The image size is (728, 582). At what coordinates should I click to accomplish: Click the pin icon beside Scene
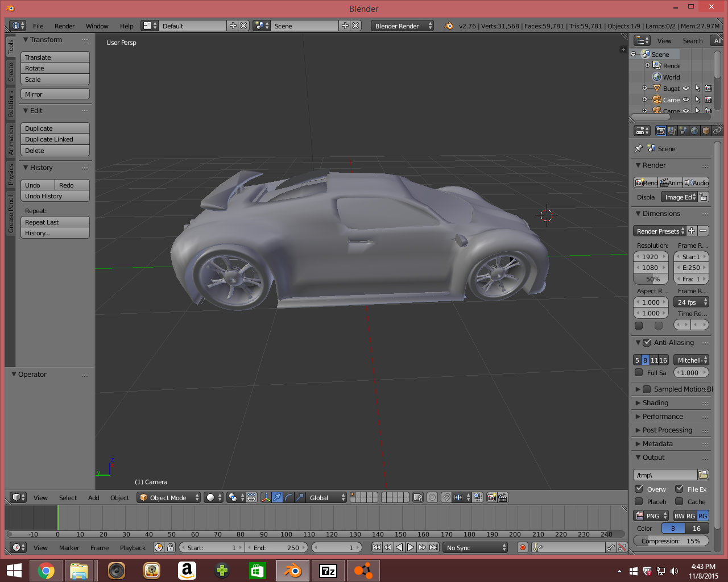coord(639,148)
